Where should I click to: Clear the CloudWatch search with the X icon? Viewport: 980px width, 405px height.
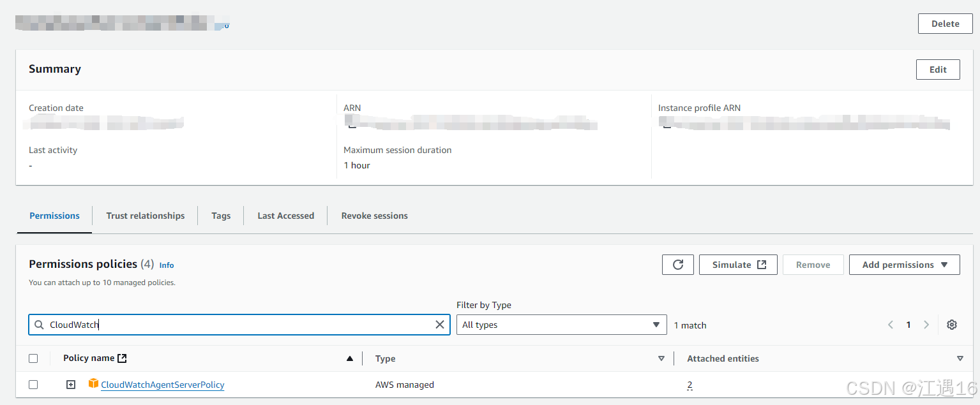[x=440, y=324]
